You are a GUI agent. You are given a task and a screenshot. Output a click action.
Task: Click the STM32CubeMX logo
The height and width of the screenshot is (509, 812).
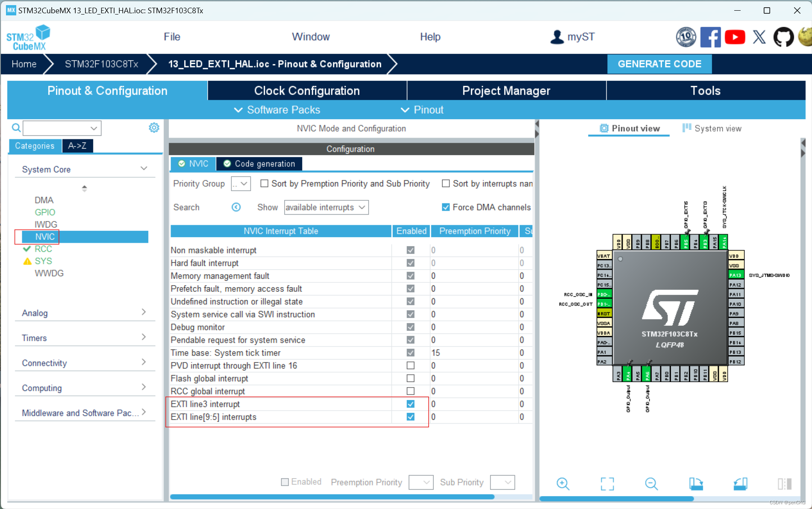click(x=28, y=38)
